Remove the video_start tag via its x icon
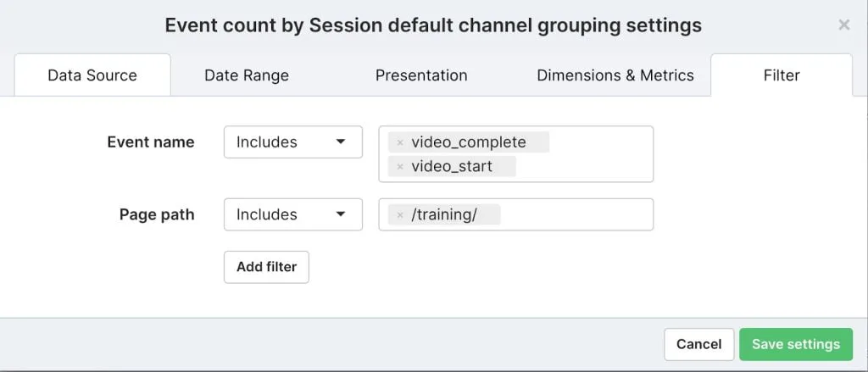This screenshot has width=868, height=372. pos(400,166)
